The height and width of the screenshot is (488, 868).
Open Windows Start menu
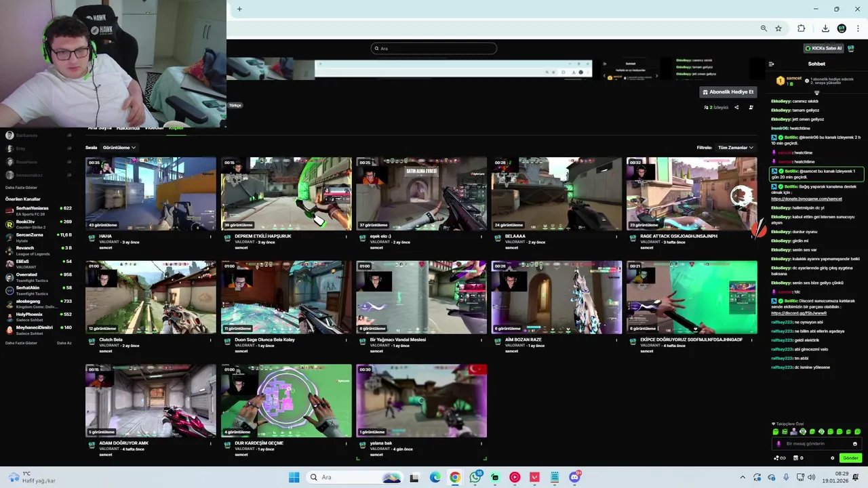(x=294, y=477)
